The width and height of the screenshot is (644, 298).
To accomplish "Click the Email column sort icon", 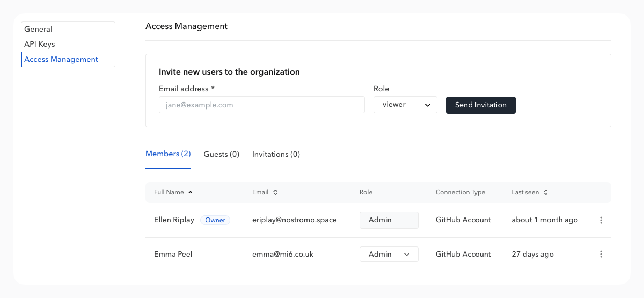I will tap(275, 192).
